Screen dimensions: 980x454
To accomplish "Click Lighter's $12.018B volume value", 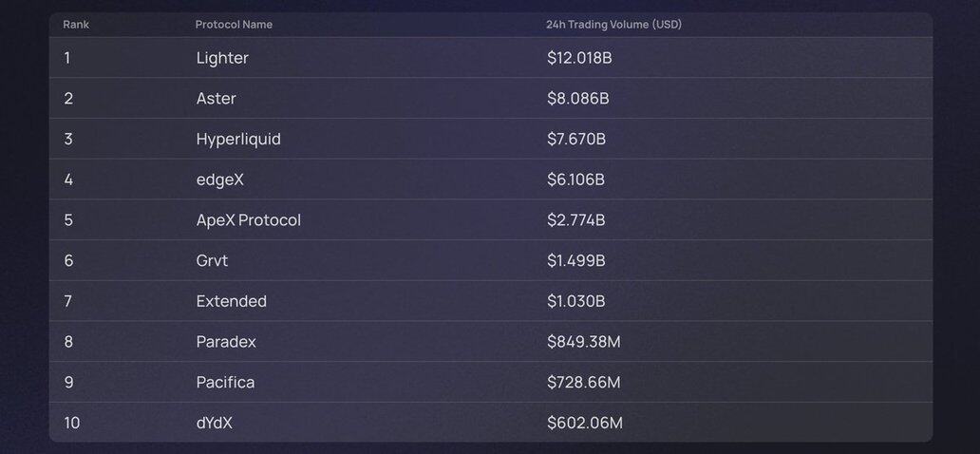I will (x=579, y=58).
